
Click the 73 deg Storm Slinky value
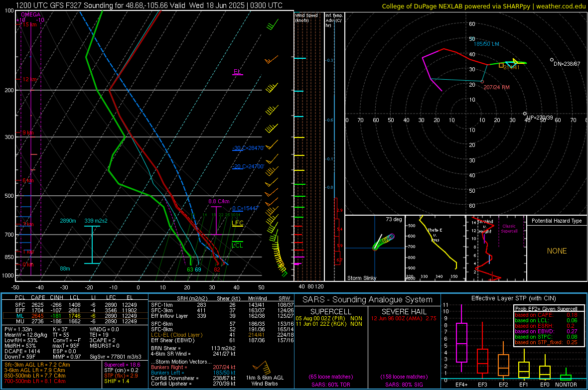pos(394,219)
